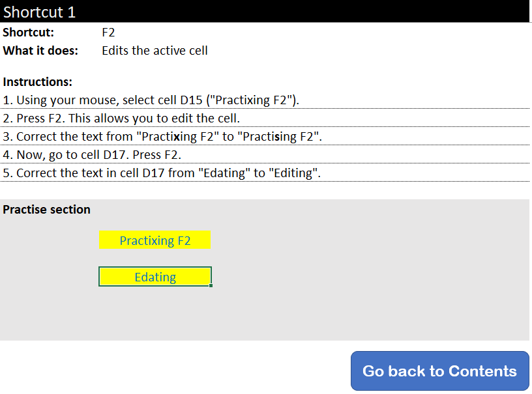The height and width of the screenshot is (394, 532).
Task: Select the "Edits the active cell" description
Action: 155,51
